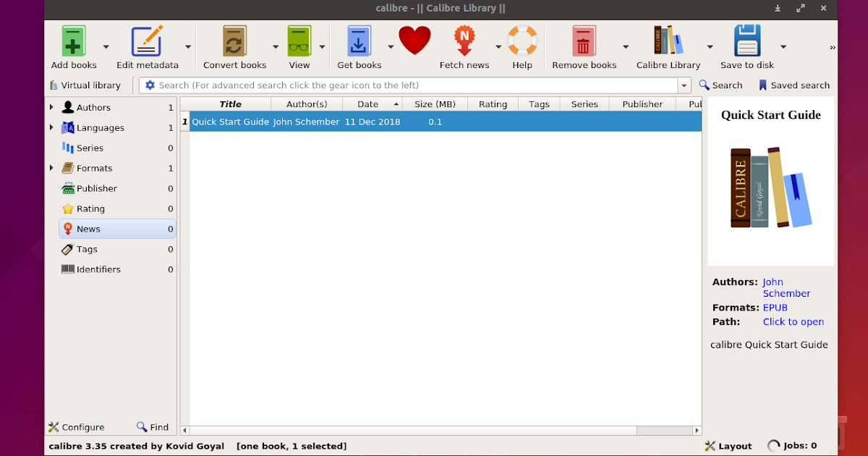The image size is (868, 456).
Task: Open the View dropdown arrow
Action: [x=321, y=46]
